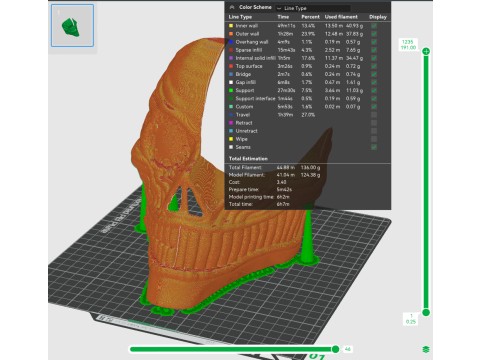
Task: Hide Seams via its display checkbox
Action: [x=374, y=147]
